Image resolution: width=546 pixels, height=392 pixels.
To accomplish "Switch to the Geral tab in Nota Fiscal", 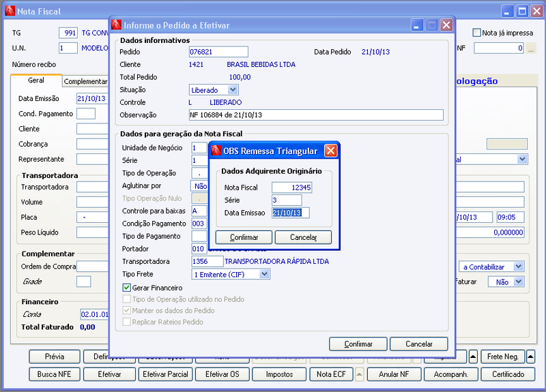I will click(36, 80).
